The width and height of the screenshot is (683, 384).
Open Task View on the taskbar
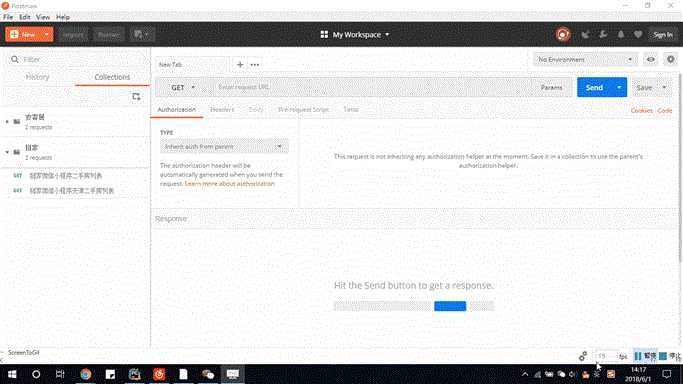click(60, 374)
